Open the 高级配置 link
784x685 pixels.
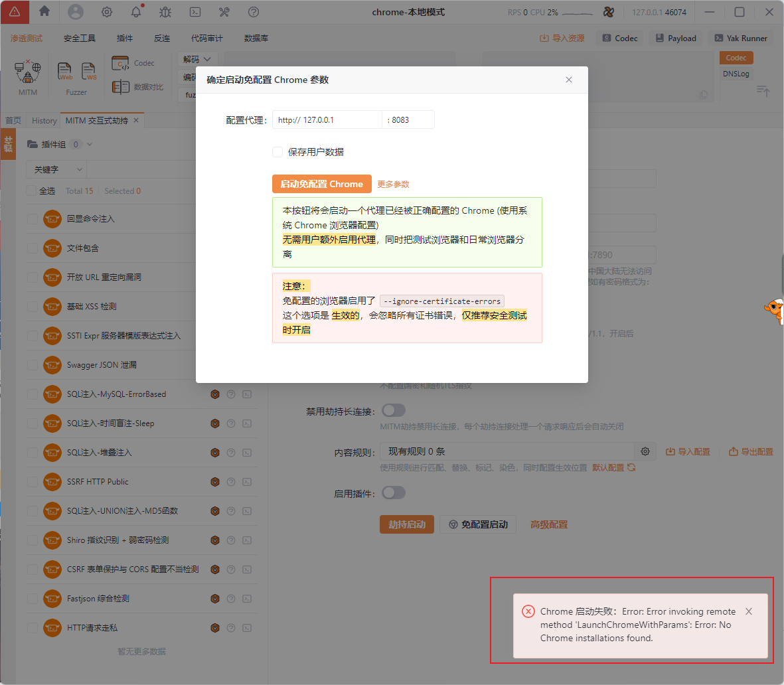[x=549, y=524]
